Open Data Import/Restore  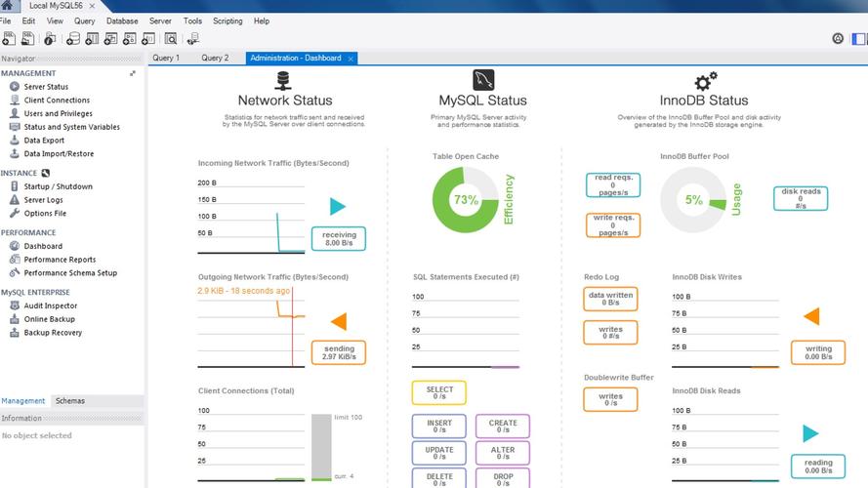[x=59, y=154]
